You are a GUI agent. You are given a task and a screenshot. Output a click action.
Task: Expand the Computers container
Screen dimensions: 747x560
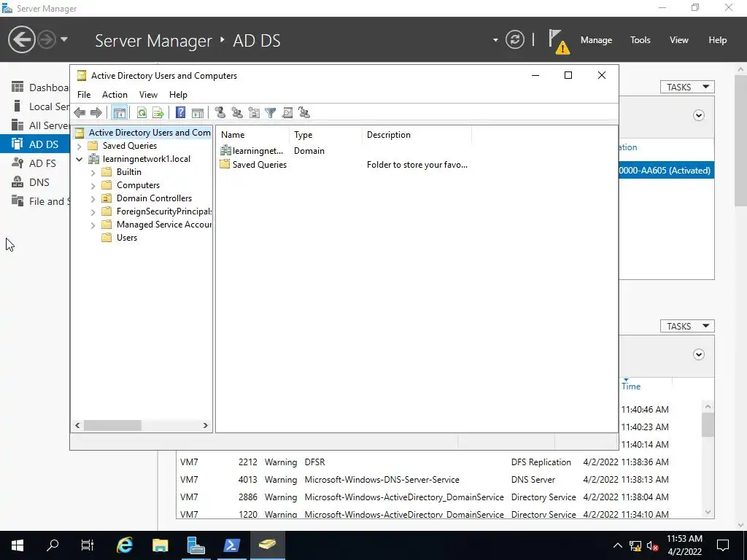click(x=93, y=186)
